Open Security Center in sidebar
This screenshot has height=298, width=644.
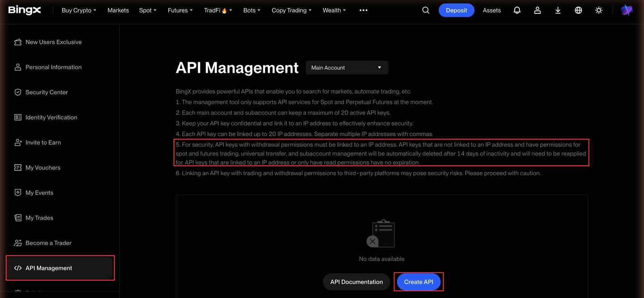tap(60, 92)
